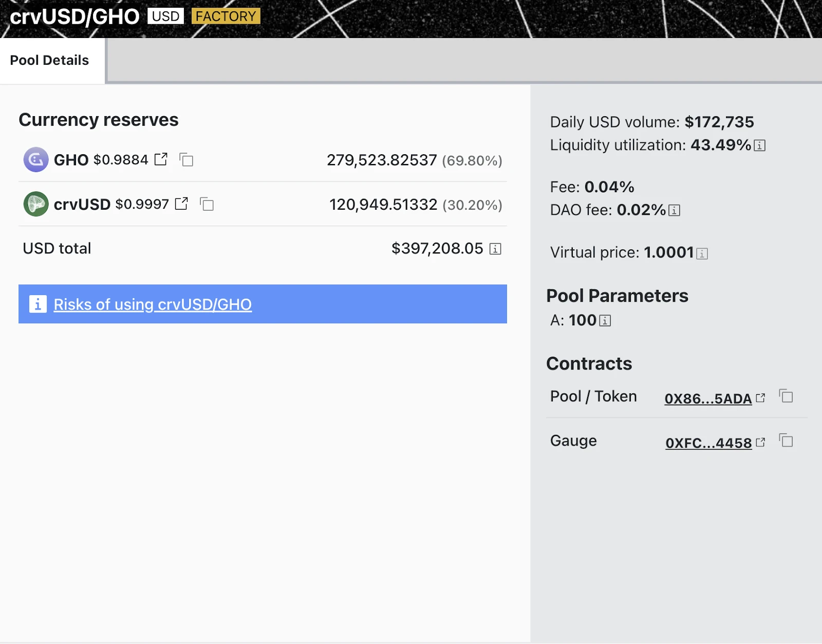Click DAO fee value 0.02%
This screenshot has width=822, height=644.
tap(641, 210)
